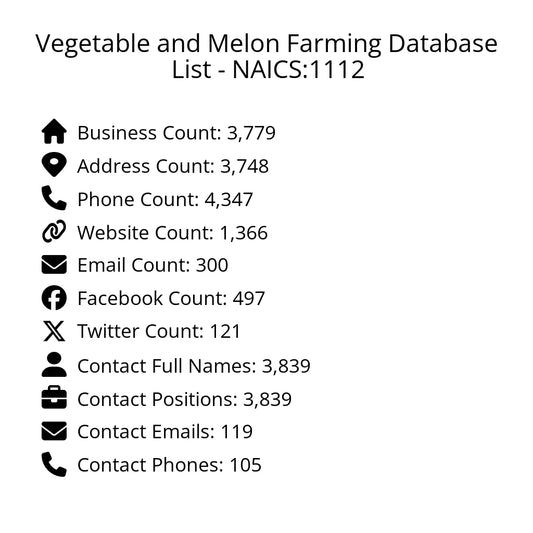The image size is (533, 533).
Task: Click the person icon beside Contact Full Names
Action: pos(54,364)
